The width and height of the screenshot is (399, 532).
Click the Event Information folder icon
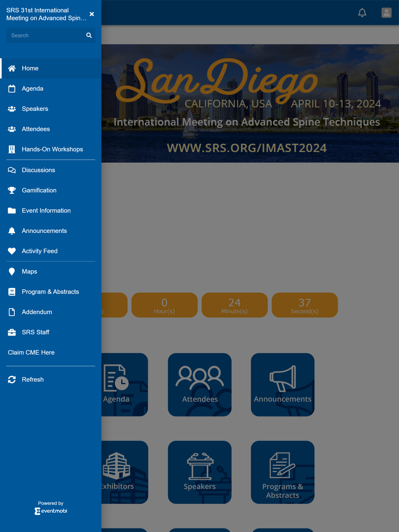[x=12, y=211]
